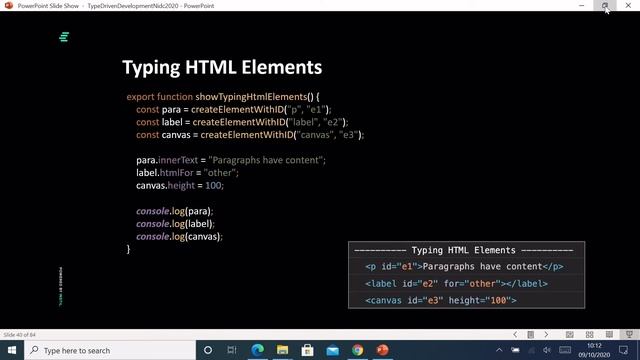Screen dimensions: 640x360
Task: Click title bar text 'TypeDrivenDevelopmentNdc2020 - PowerPoint'
Action: 151,6
